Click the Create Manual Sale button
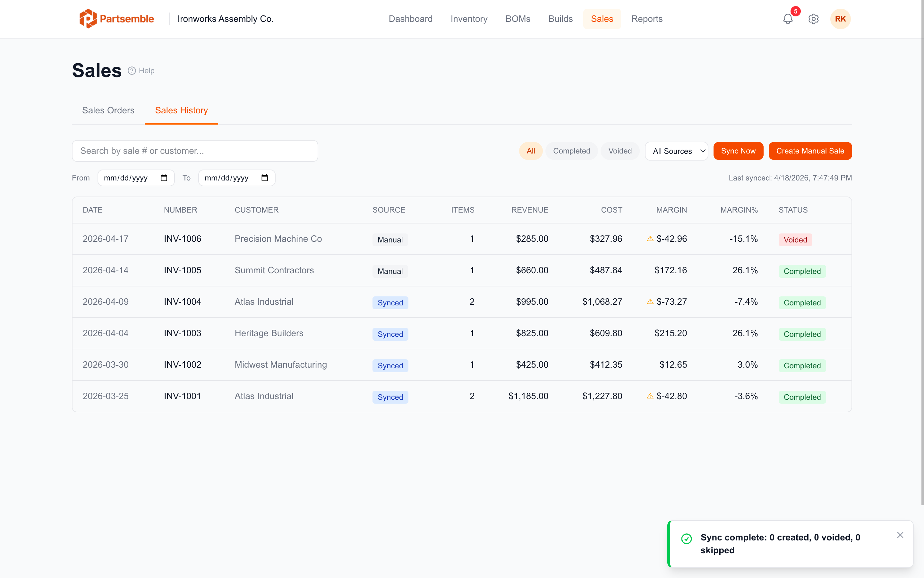The height and width of the screenshot is (578, 924). click(x=810, y=151)
